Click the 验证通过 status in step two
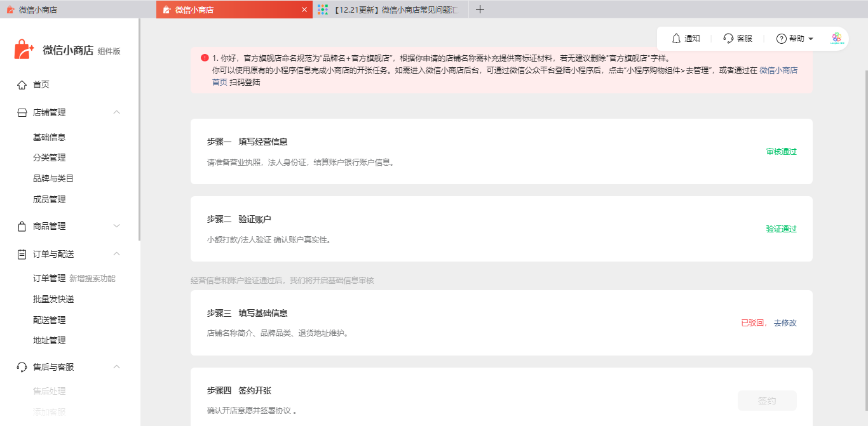868x426 pixels. pos(781,229)
